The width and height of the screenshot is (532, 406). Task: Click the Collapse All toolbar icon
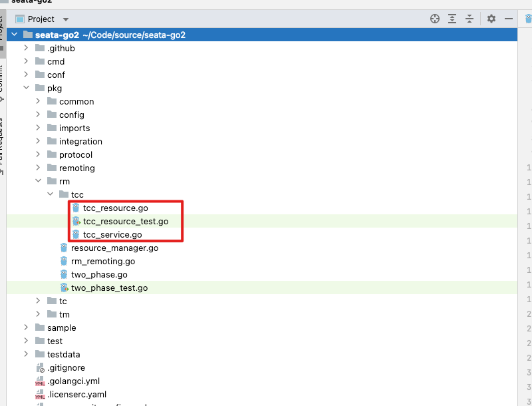469,19
